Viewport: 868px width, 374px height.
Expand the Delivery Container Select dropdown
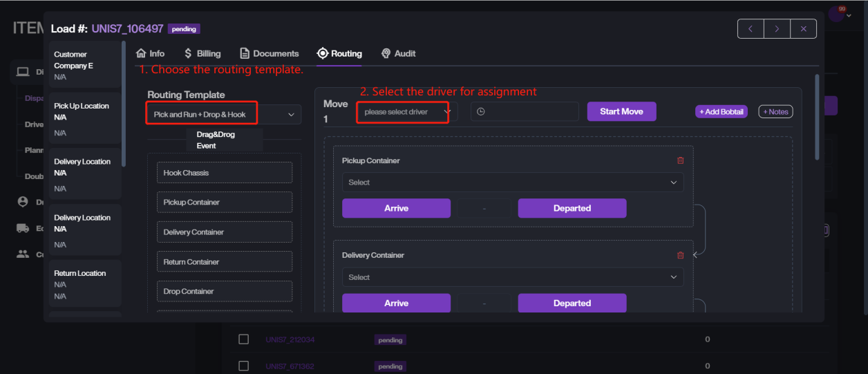(512, 277)
